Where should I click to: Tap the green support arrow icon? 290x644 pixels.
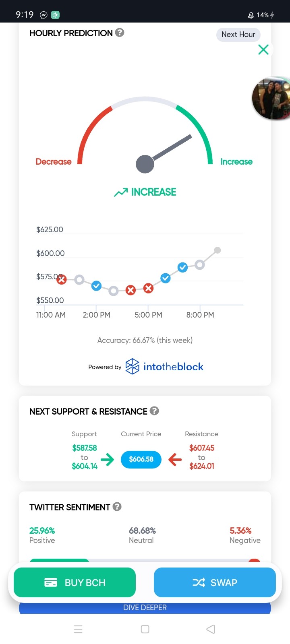click(107, 459)
